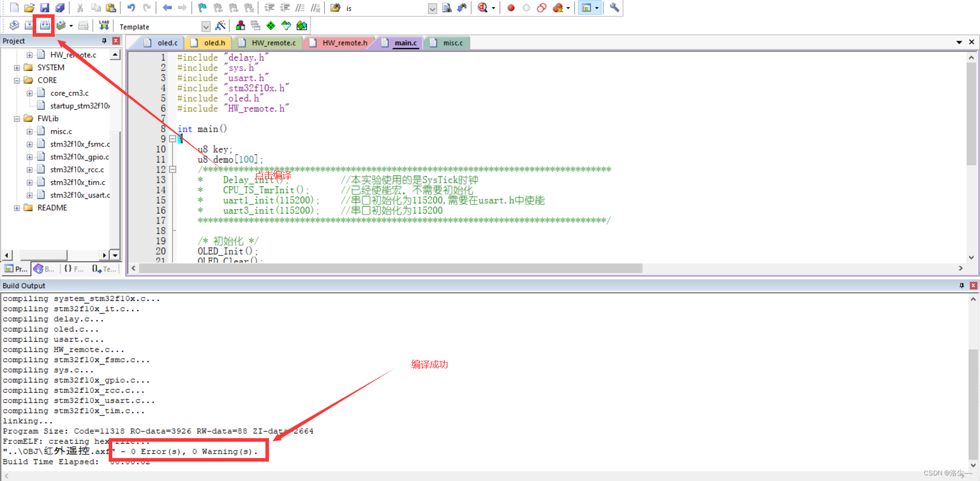Open the editor tab list dropdown
The height and width of the screenshot is (481, 980).
tap(959, 42)
